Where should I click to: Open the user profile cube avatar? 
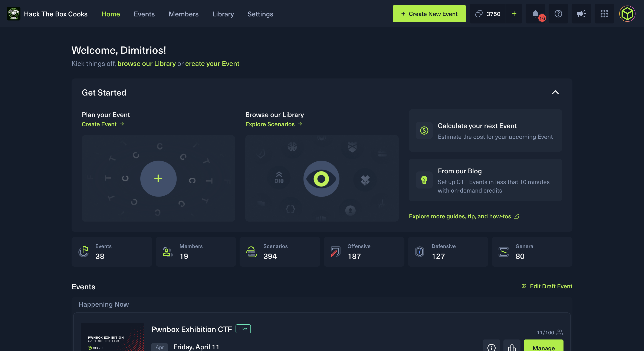(627, 14)
